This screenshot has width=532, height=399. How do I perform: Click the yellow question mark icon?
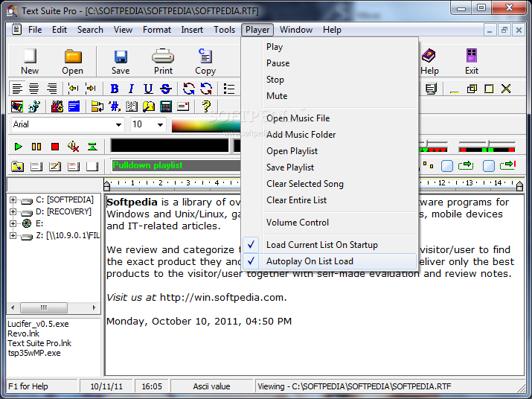tap(206, 106)
